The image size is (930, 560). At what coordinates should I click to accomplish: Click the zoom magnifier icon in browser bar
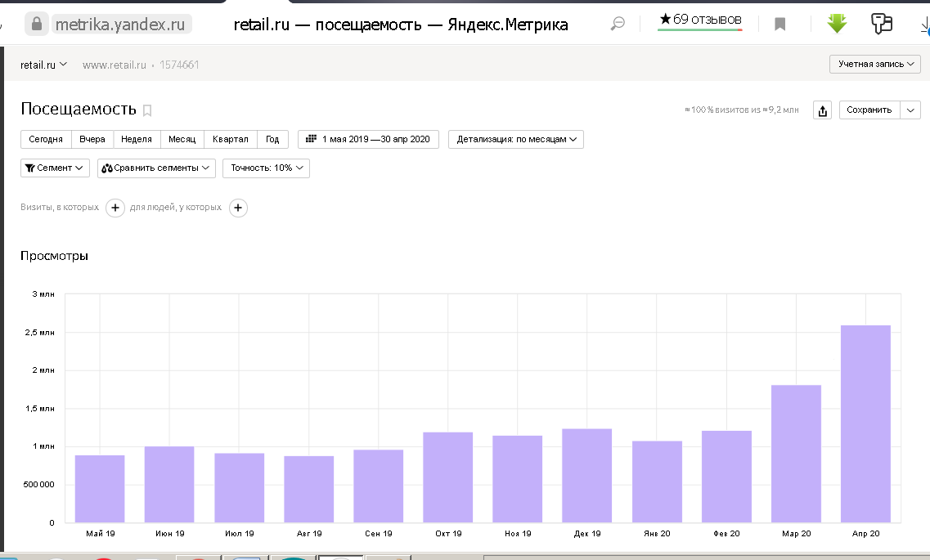pyautogui.click(x=618, y=24)
